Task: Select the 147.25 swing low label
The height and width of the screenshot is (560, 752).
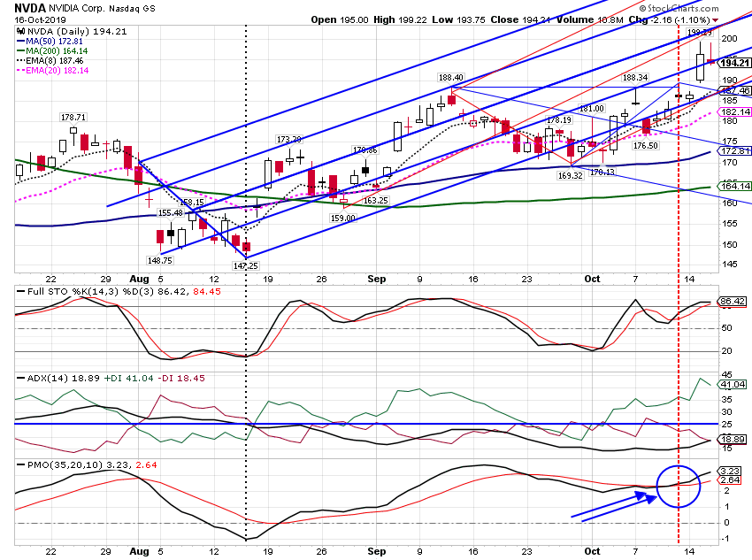Action: point(246,265)
